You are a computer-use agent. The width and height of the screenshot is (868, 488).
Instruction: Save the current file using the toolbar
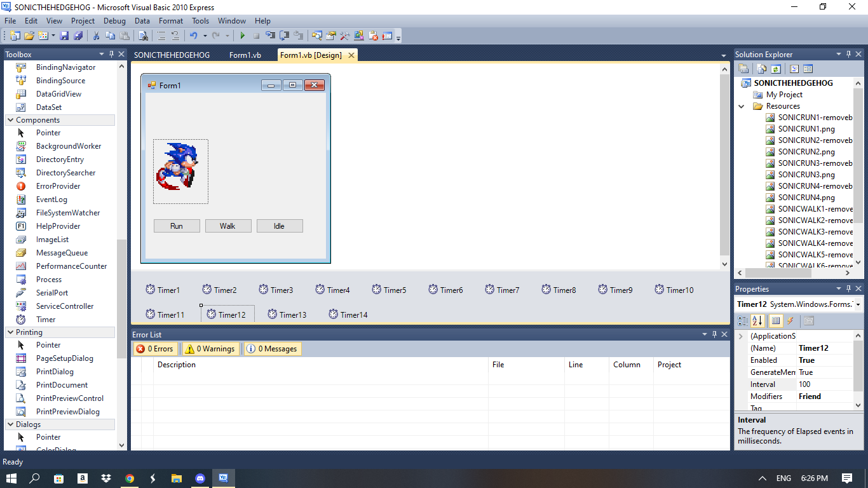click(x=64, y=36)
